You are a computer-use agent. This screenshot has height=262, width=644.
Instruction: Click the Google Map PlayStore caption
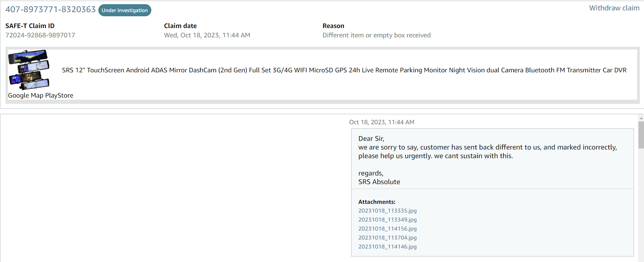click(x=41, y=96)
